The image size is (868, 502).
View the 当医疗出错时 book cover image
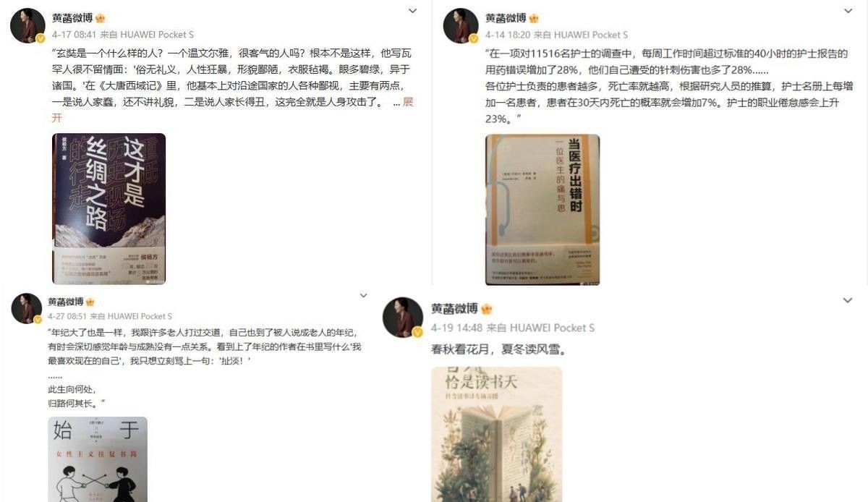click(542, 210)
